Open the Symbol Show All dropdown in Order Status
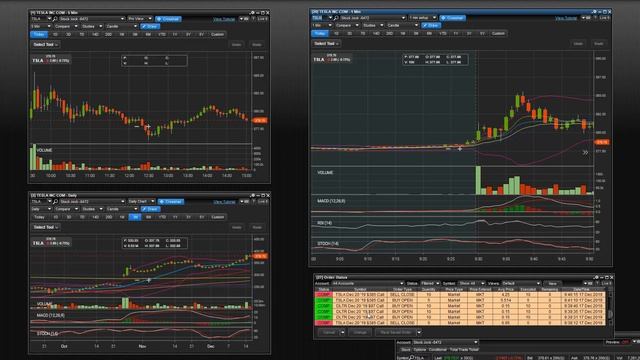This screenshot has width=640, height=360. pos(471,283)
